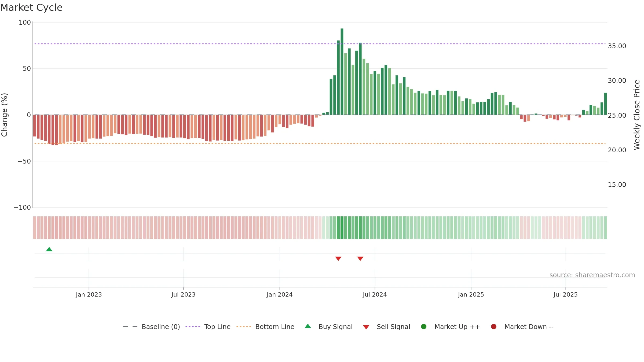Image resolution: width=644 pixels, height=362 pixels.
Task: Click the Jul 2023 axis label
Action: tap(184, 295)
